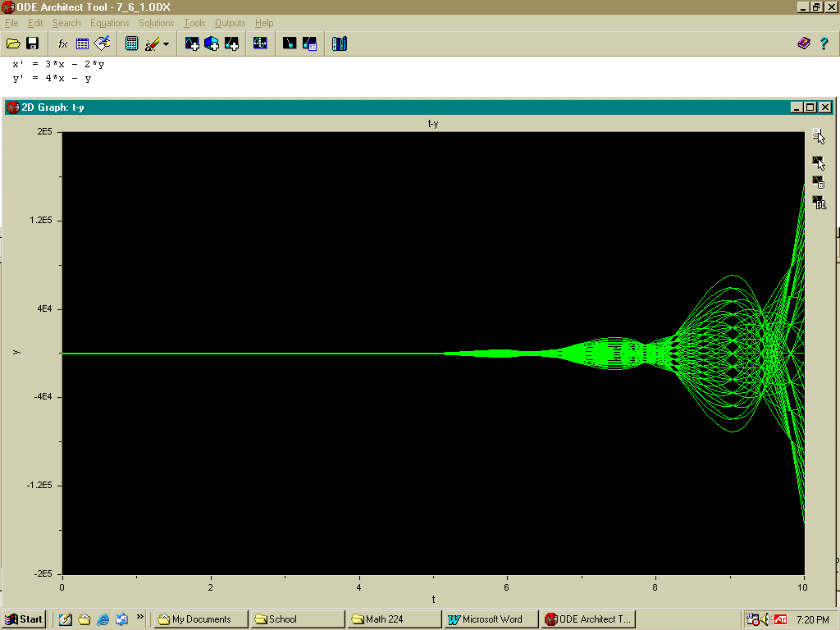Click the 1.2E5 y-axis tick value
This screenshot has width=840, height=630.
click(41, 220)
